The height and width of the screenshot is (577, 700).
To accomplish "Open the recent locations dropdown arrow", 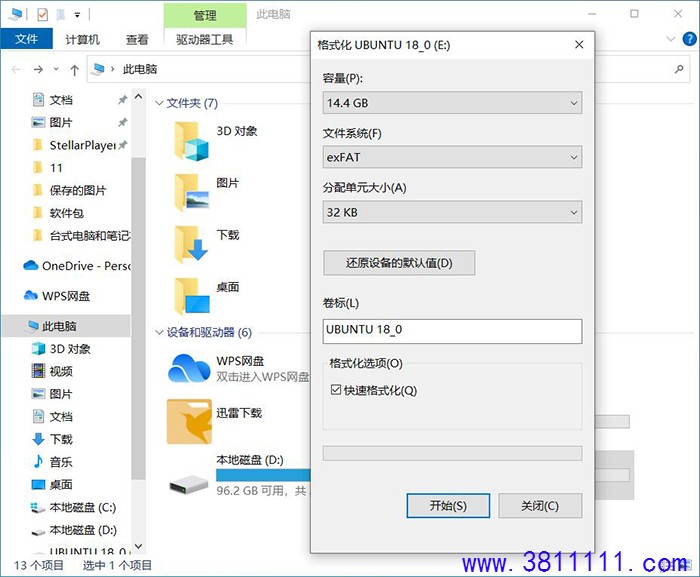I will click(x=56, y=69).
